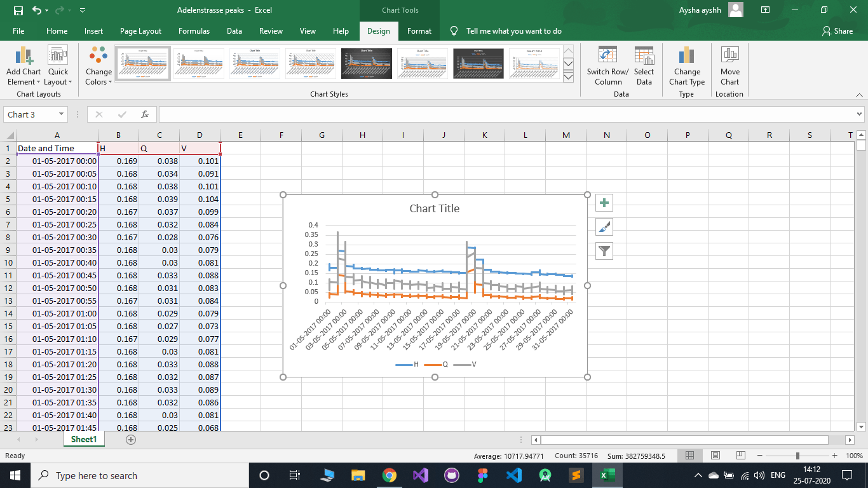Open the Chart Elements plus button beside chart
This screenshot has height=488, width=868.
click(x=604, y=203)
